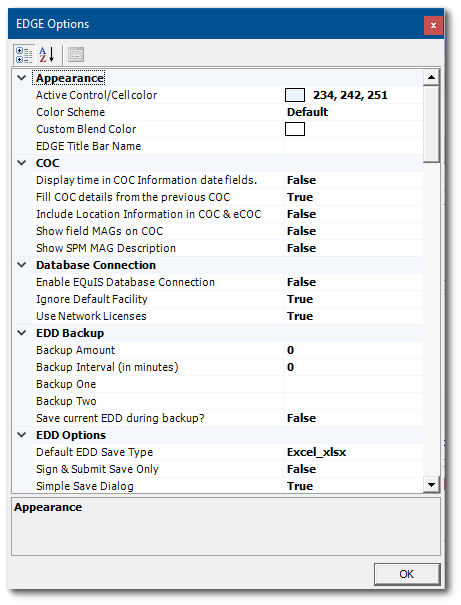The width and height of the screenshot is (461, 605).
Task: Select the Use Network Licenses label
Action: (91, 316)
